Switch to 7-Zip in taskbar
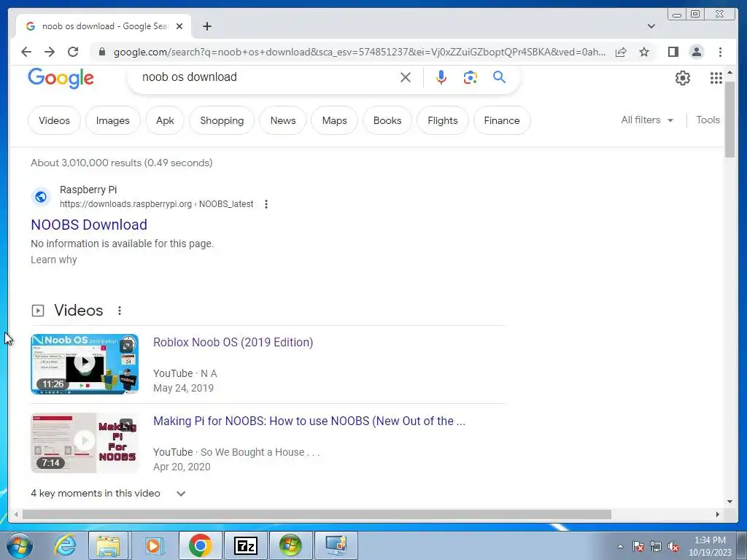The image size is (747, 560). click(246, 545)
